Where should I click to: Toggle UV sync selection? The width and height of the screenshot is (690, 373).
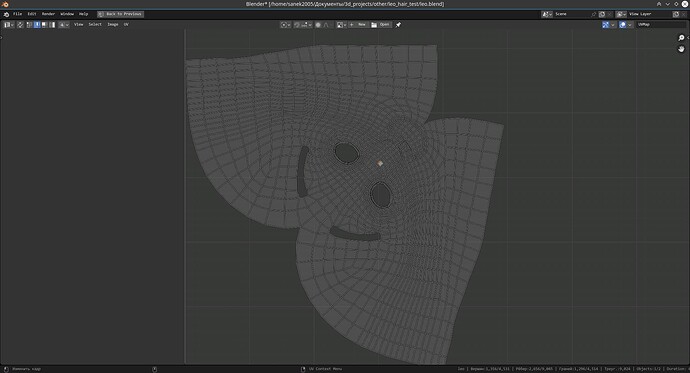20,25
